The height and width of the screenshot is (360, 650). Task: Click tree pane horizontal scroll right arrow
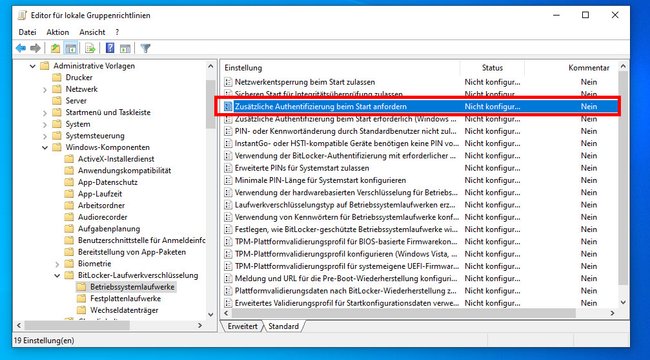tap(200, 326)
